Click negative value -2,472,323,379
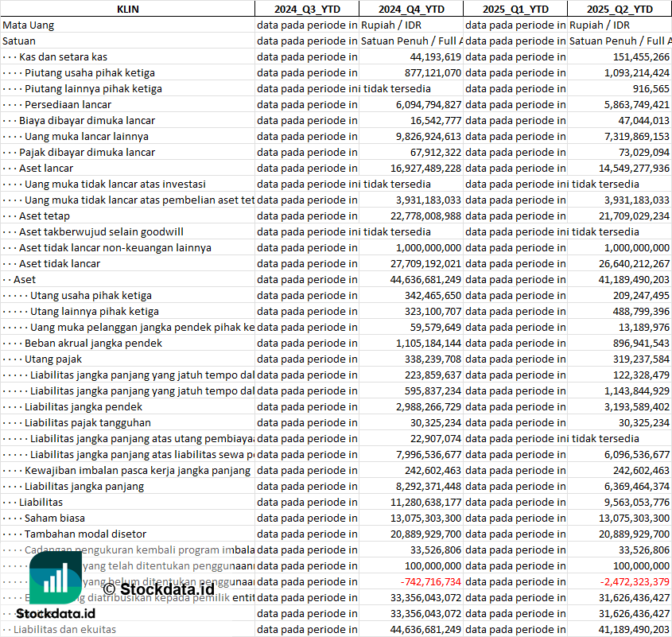Screen dimensions: 672x637 tap(635, 581)
